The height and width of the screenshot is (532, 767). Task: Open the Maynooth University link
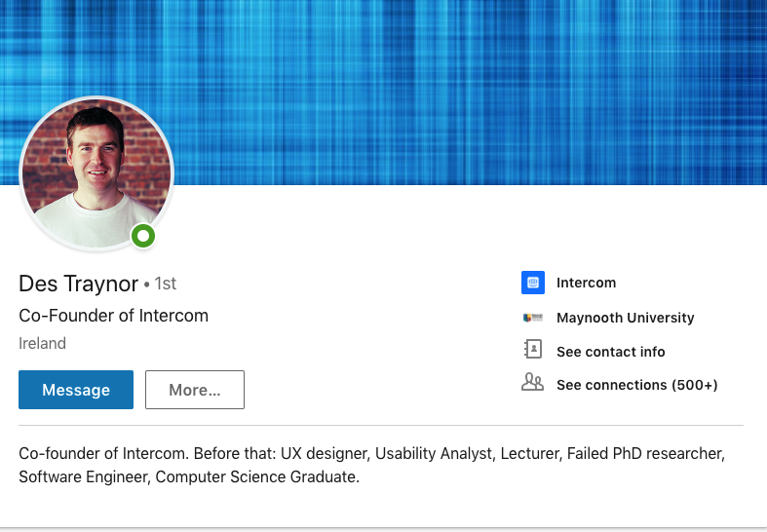pos(625,318)
